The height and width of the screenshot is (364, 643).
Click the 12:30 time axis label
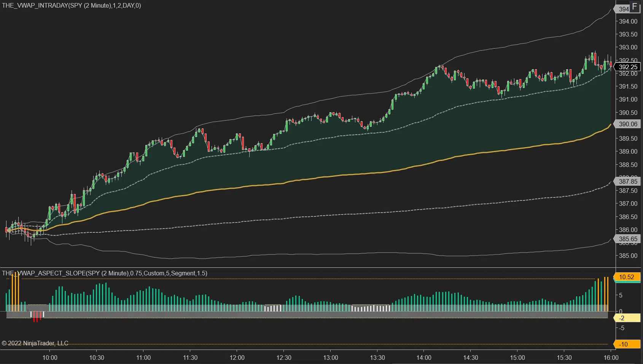284,358
